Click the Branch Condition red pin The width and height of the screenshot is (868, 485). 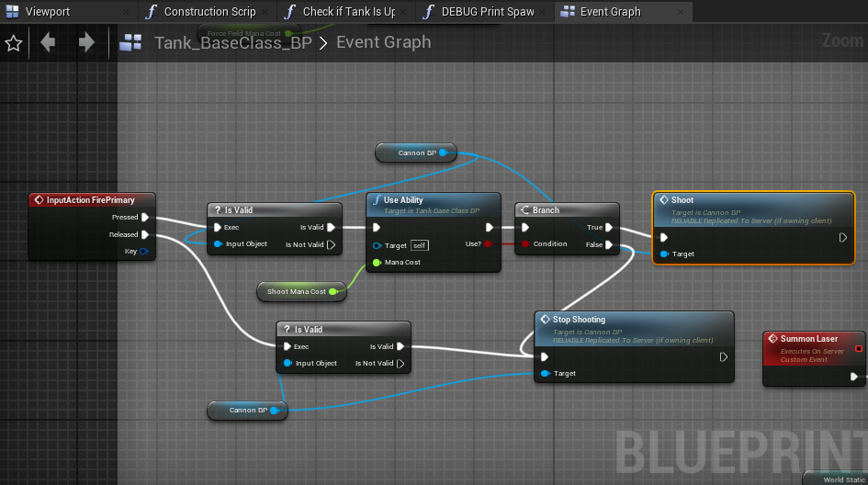(x=524, y=243)
